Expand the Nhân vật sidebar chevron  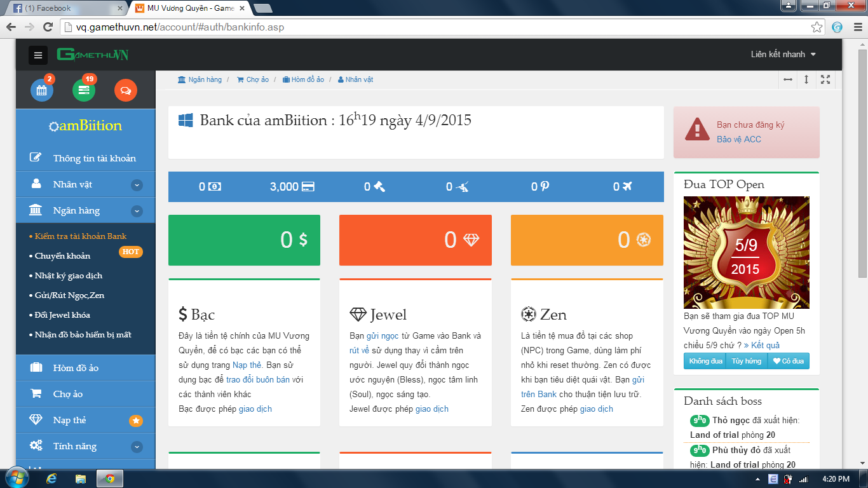pos(137,185)
